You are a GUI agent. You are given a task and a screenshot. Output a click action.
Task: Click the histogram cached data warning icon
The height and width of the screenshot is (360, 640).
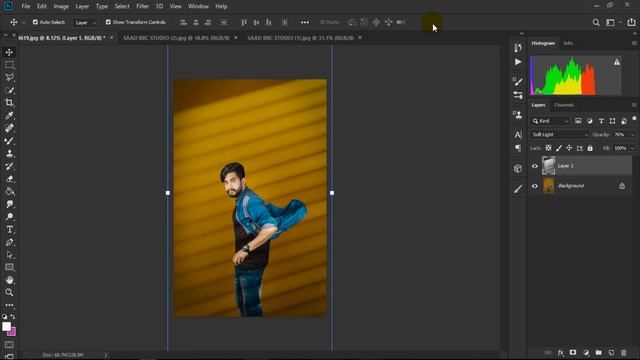[616, 62]
